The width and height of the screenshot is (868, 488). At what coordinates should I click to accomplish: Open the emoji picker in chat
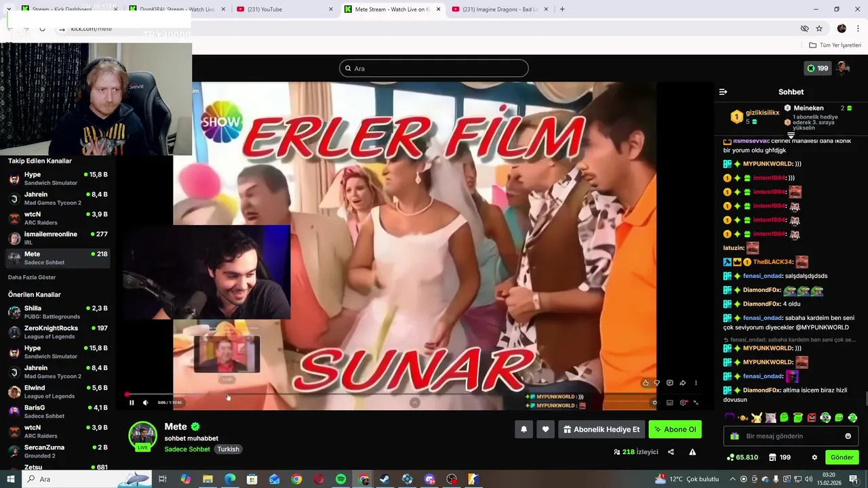pyautogui.click(x=848, y=436)
